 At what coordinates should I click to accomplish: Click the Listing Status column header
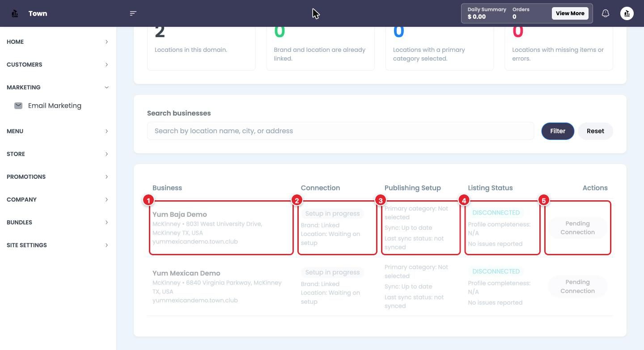(x=490, y=188)
